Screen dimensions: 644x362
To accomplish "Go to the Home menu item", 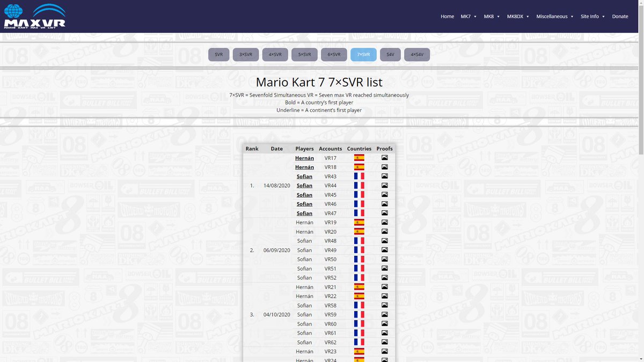I will [447, 16].
